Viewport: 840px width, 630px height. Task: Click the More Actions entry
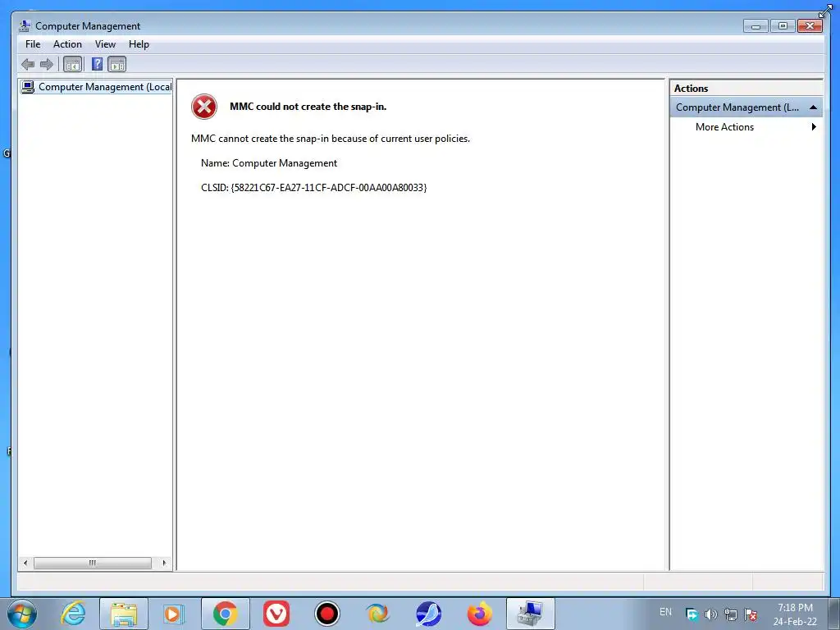coord(724,127)
